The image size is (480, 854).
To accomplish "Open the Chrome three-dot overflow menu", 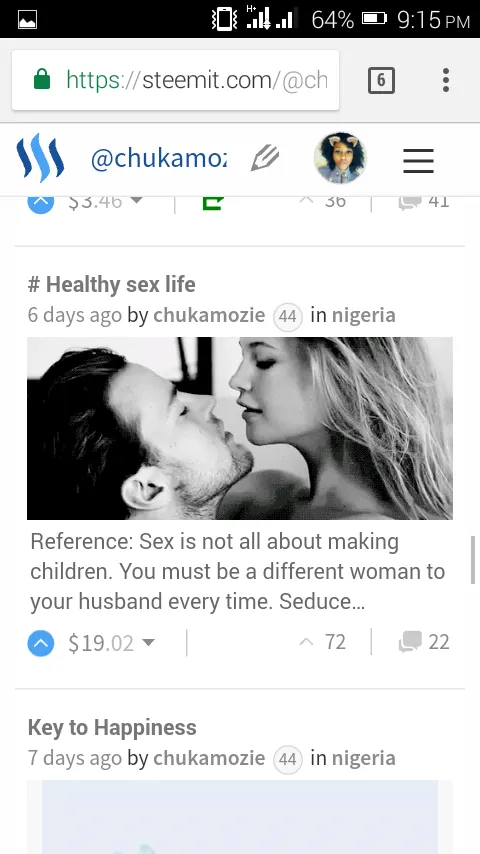I will tap(446, 80).
